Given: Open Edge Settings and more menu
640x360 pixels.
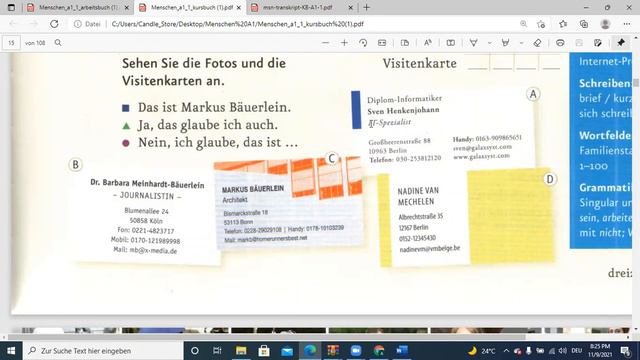Looking at the screenshot, I should (627, 24).
